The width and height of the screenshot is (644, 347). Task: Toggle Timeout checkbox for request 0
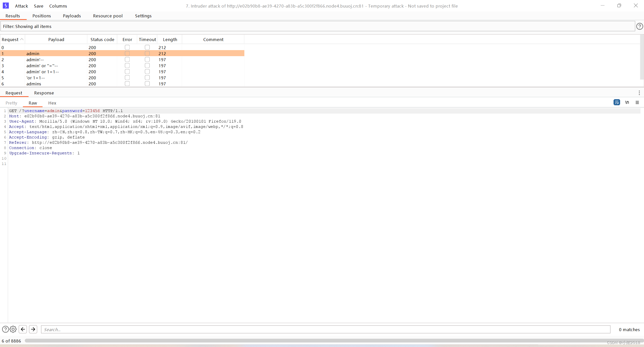click(x=147, y=47)
